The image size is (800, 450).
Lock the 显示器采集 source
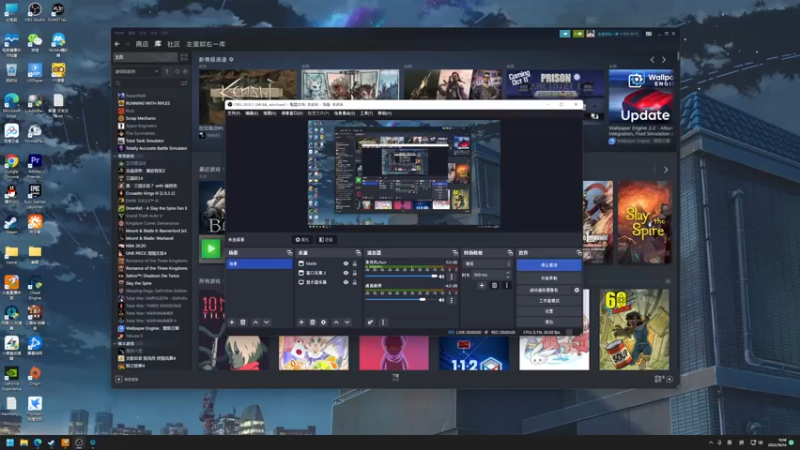tap(355, 282)
